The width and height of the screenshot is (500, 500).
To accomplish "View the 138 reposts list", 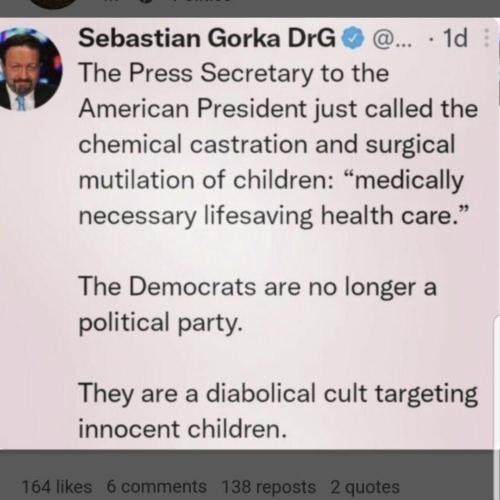I will pos(269,487).
